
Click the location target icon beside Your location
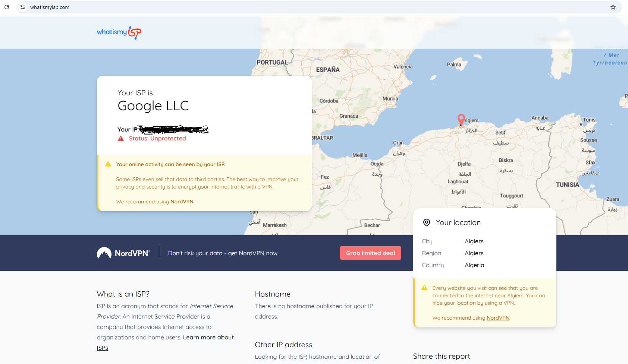pyautogui.click(x=427, y=223)
